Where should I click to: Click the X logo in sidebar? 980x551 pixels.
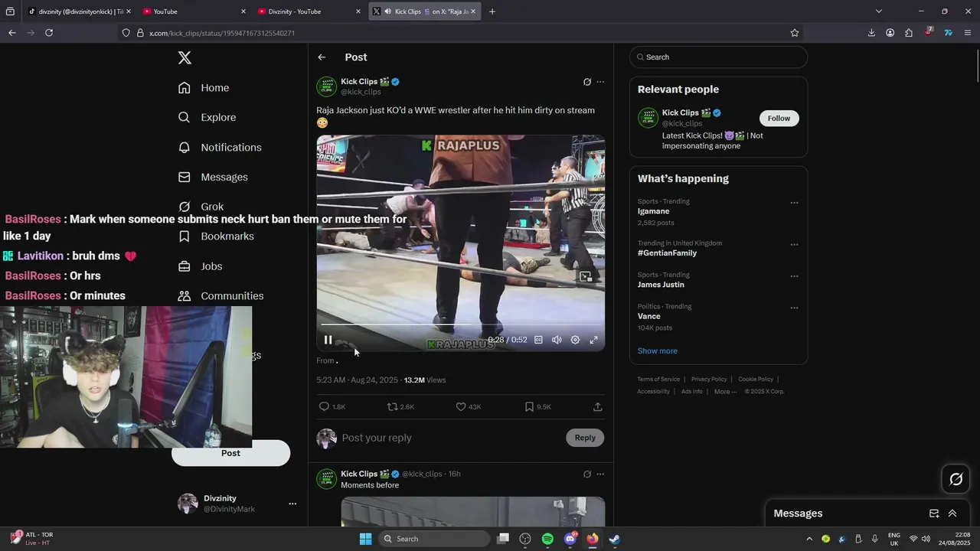(185, 57)
